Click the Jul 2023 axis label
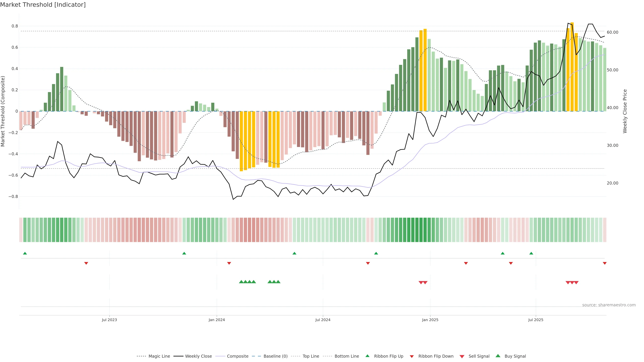Viewport: 644px width, 362px height. click(109, 320)
